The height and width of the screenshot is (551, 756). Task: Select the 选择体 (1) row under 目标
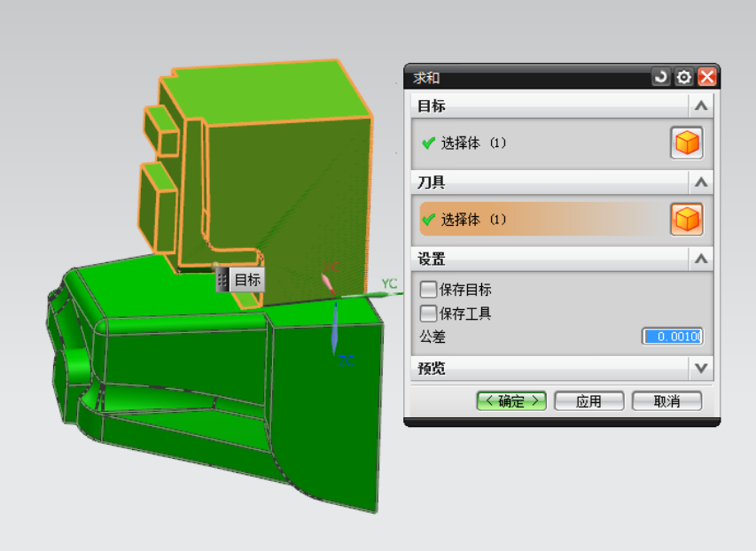click(x=543, y=143)
